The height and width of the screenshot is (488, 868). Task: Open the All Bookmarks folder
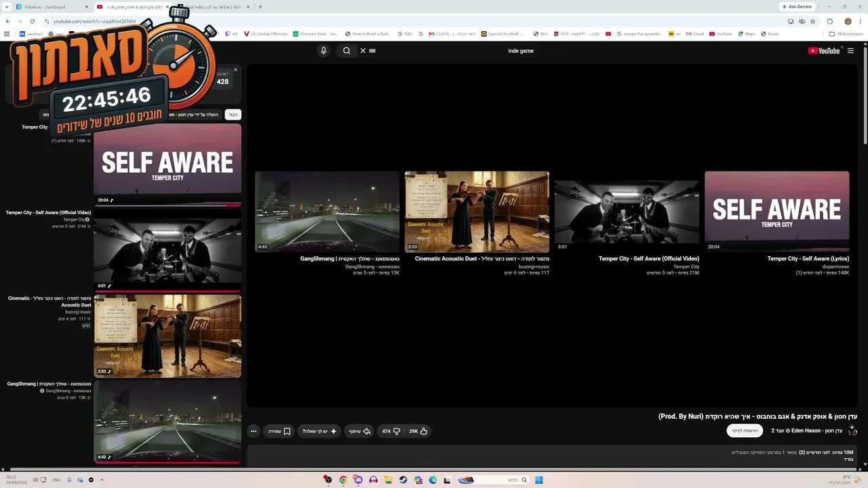coord(846,34)
